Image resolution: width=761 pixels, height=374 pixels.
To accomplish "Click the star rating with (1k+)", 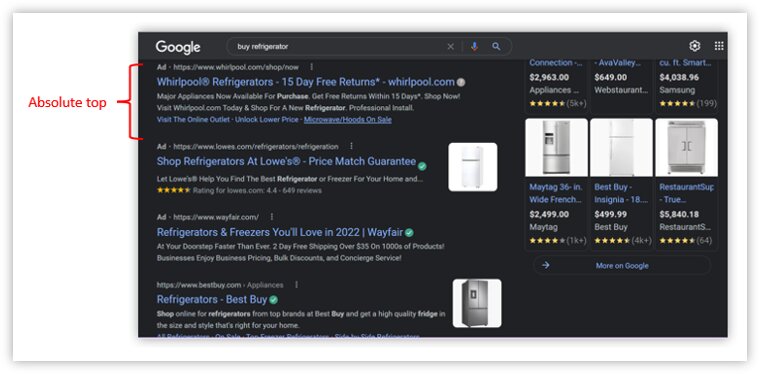I will point(558,240).
